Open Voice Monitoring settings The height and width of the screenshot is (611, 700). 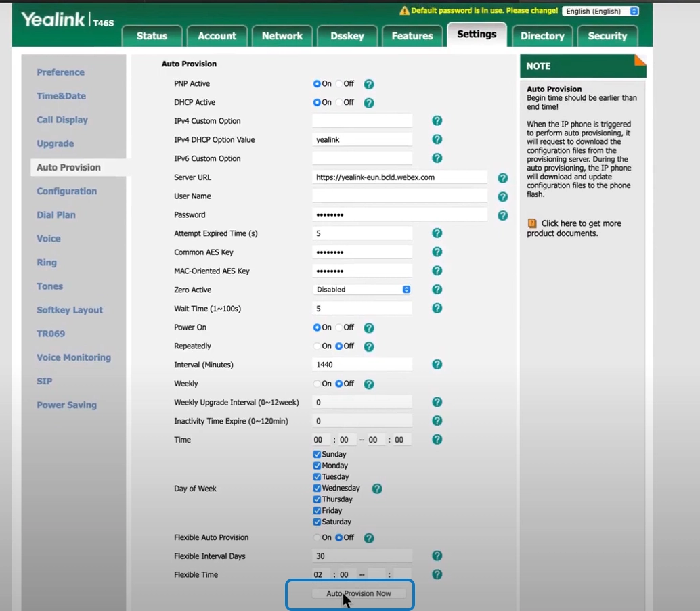coord(74,357)
